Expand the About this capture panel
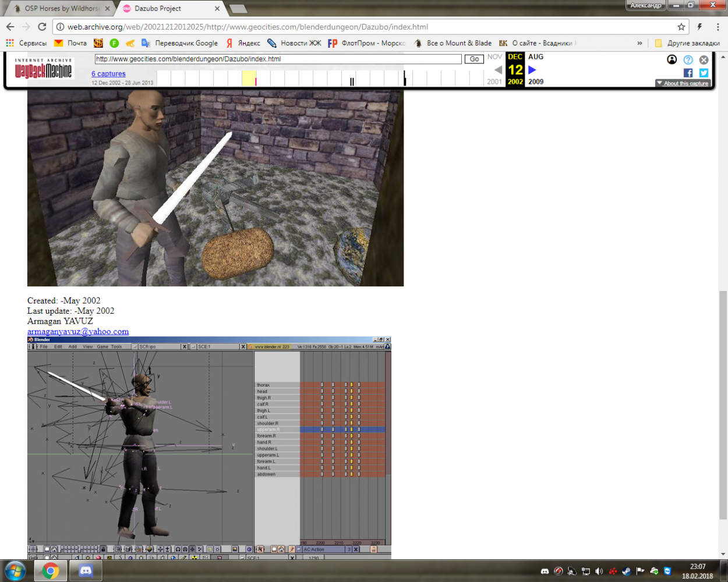The image size is (728, 582). pos(682,83)
